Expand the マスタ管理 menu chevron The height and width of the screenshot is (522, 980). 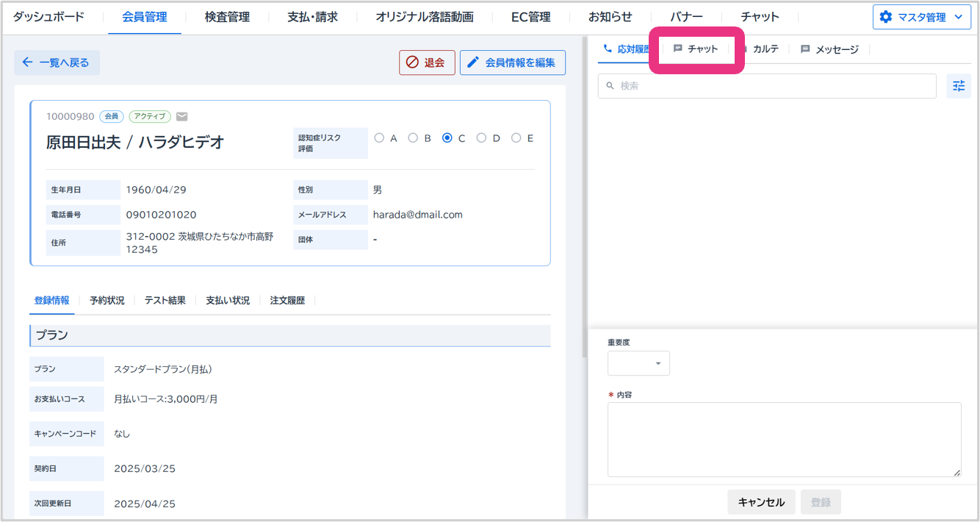(957, 17)
